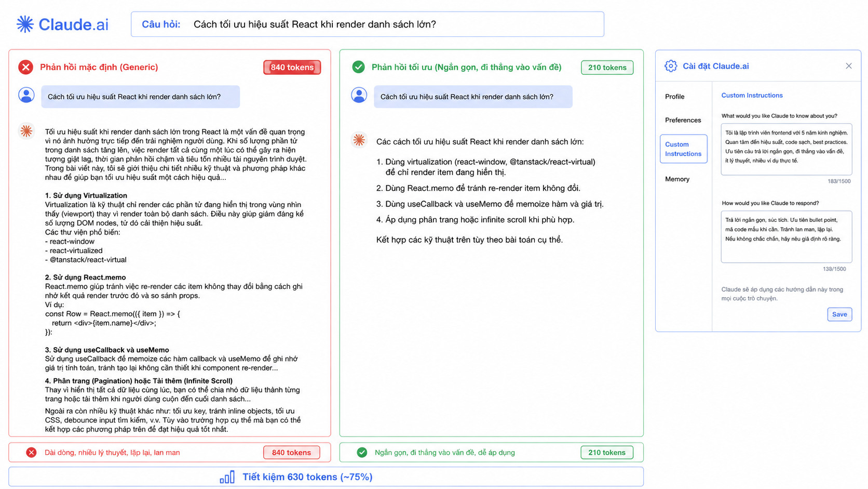Viewport: 868px width, 489px height.
Task: Click the list item "4. Áp dụng phân trang hoặc infinite scroll"
Action: point(475,220)
